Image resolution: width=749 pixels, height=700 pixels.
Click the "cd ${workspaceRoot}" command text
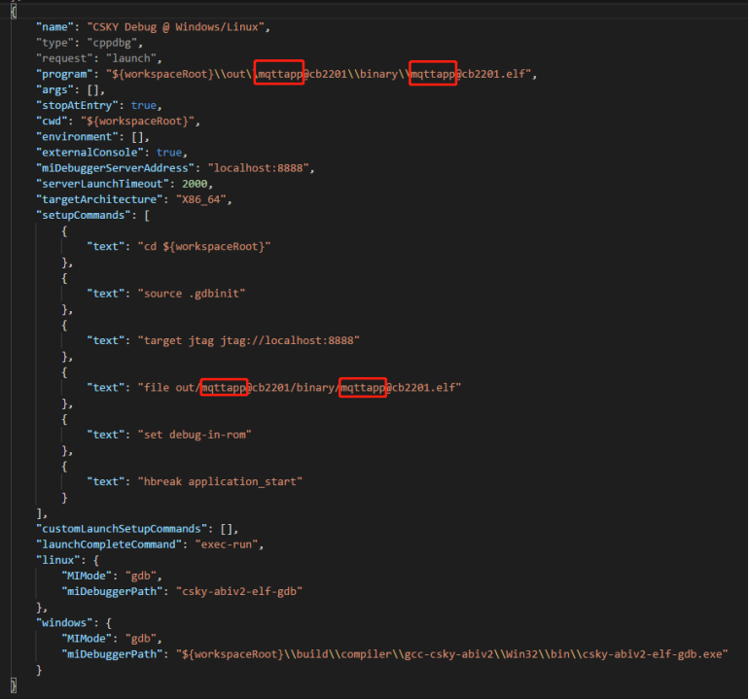pos(204,247)
